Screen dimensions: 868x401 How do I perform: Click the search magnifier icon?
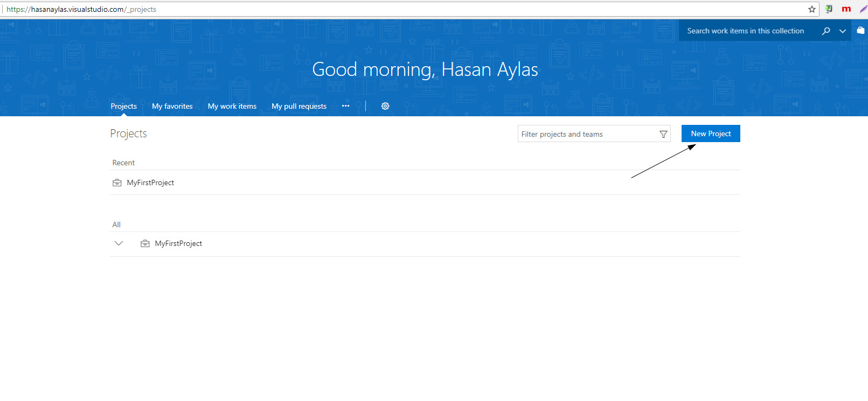tap(826, 31)
